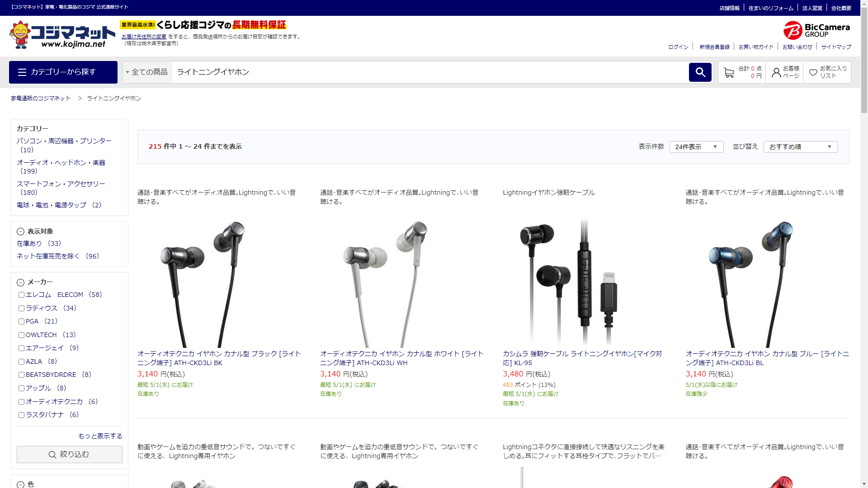
Task: Click the もっと表示する link
Action: click(100, 436)
